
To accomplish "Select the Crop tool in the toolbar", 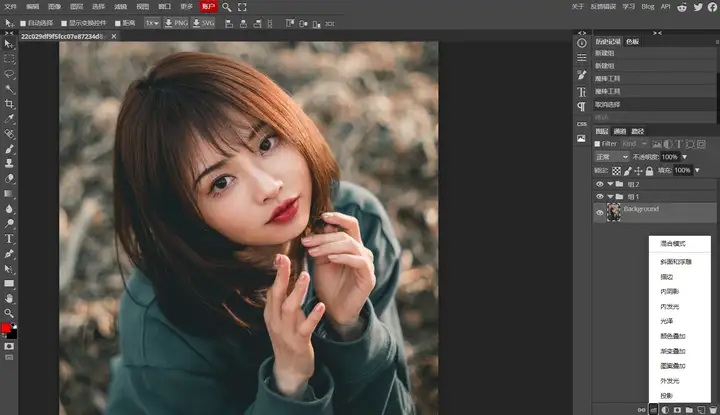I will tap(9, 103).
